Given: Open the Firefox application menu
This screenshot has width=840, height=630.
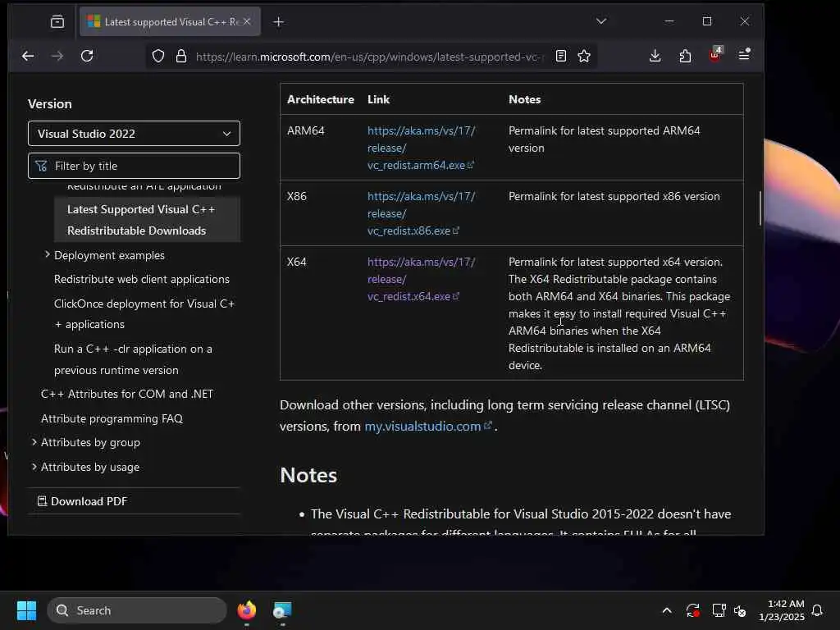Looking at the screenshot, I should [x=745, y=55].
